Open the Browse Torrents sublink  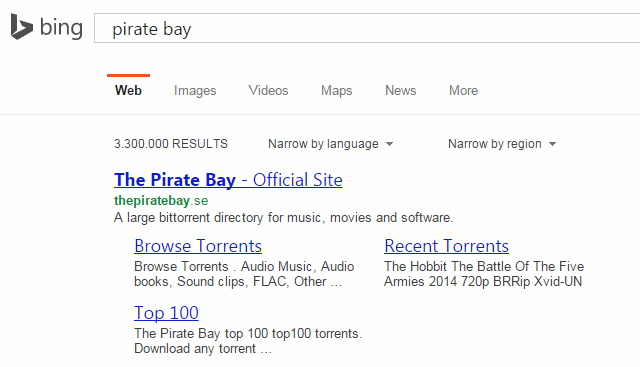point(198,246)
